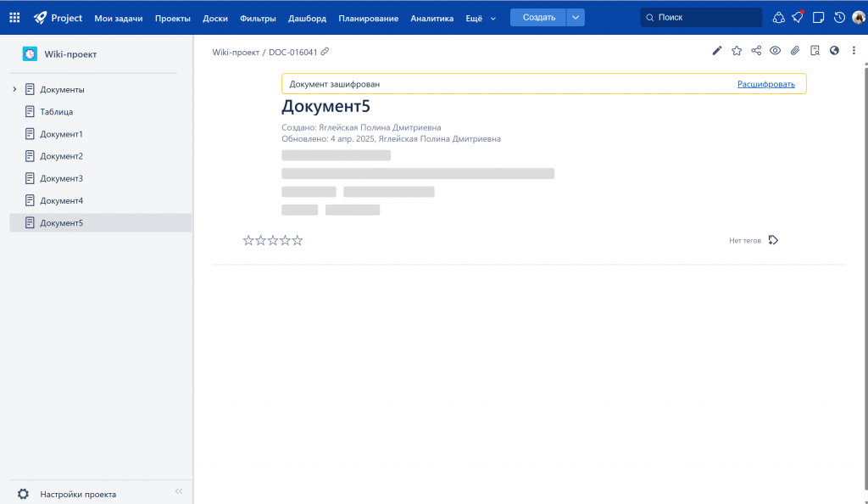This screenshot has height=504, width=868.
Task: Open Документы in sidebar
Action: click(x=62, y=90)
